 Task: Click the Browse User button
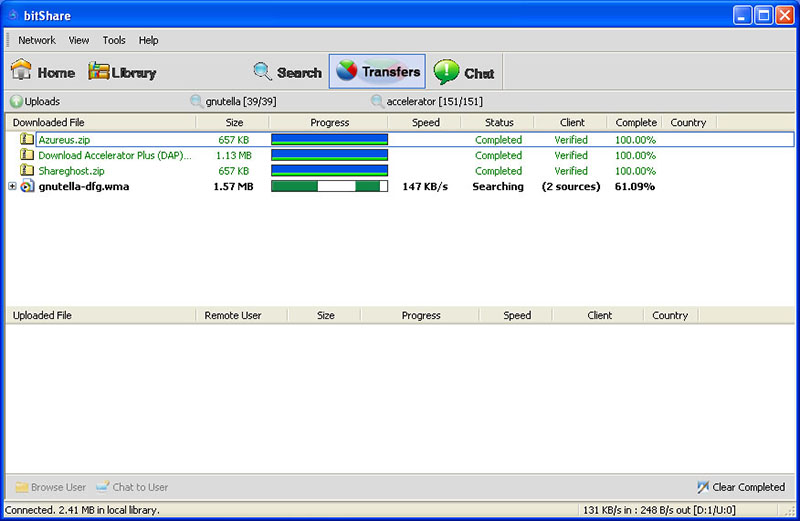51,487
